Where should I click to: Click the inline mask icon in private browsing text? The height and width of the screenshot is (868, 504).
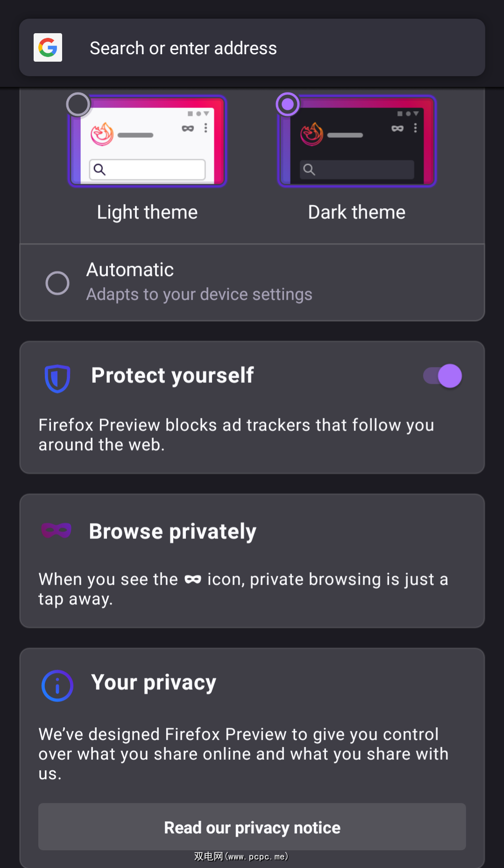pos(193,580)
